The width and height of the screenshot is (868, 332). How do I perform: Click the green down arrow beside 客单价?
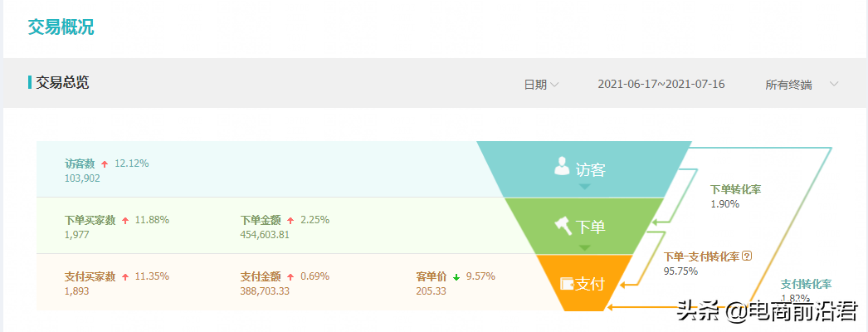point(456,276)
